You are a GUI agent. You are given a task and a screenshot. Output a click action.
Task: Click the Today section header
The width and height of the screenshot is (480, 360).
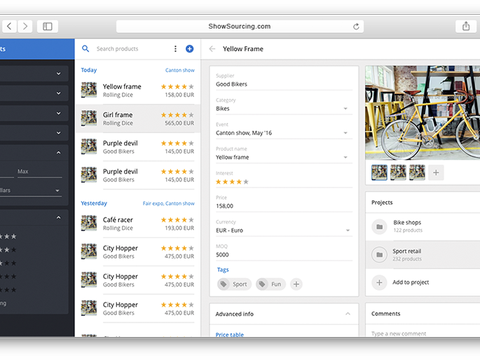[x=89, y=70]
